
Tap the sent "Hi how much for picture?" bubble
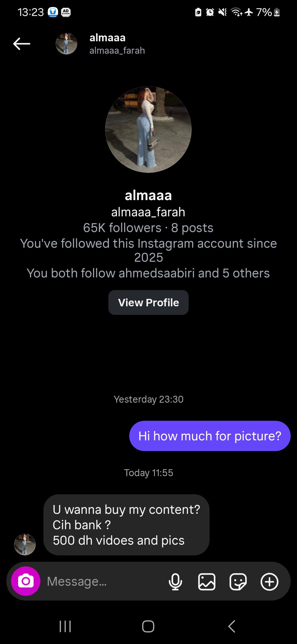click(x=210, y=436)
